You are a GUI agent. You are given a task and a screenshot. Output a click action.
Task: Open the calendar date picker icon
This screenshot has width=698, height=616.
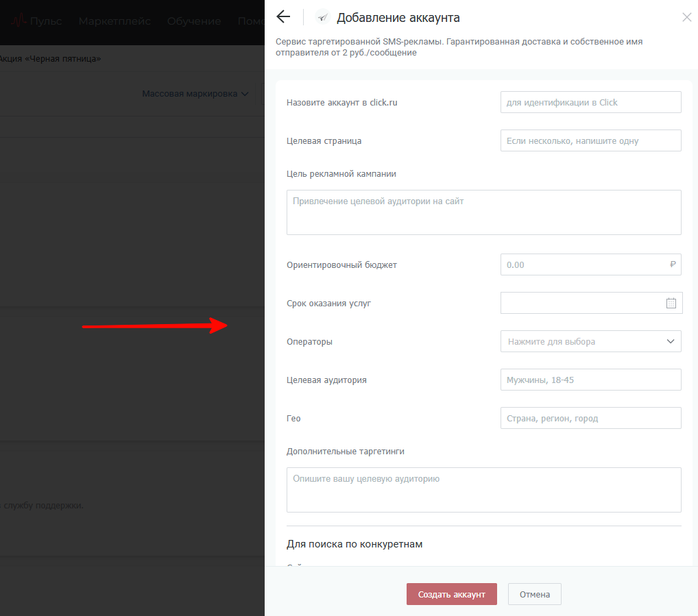[671, 303]
